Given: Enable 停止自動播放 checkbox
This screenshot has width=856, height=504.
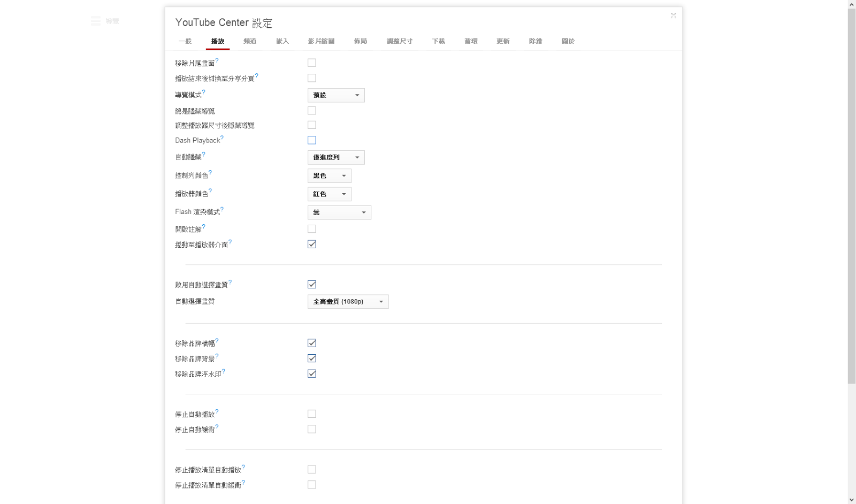Looking at the screenshot, I should point(312,414).
